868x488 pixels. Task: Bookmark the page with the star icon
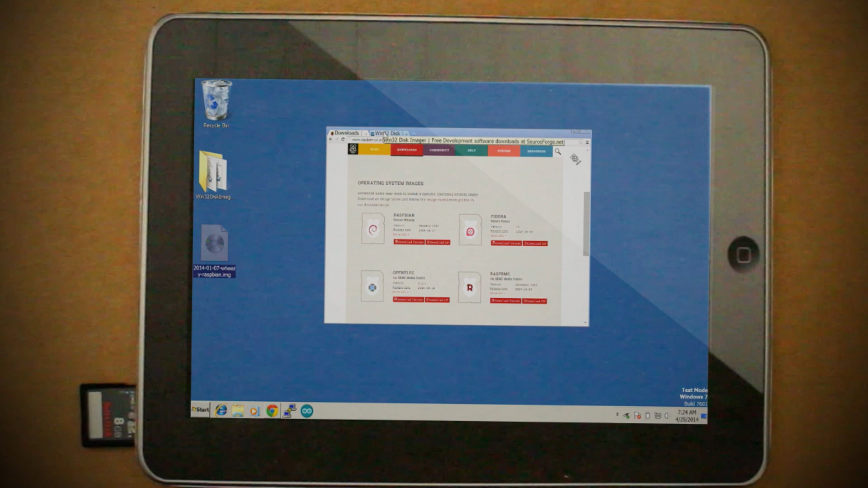(580, 142)
